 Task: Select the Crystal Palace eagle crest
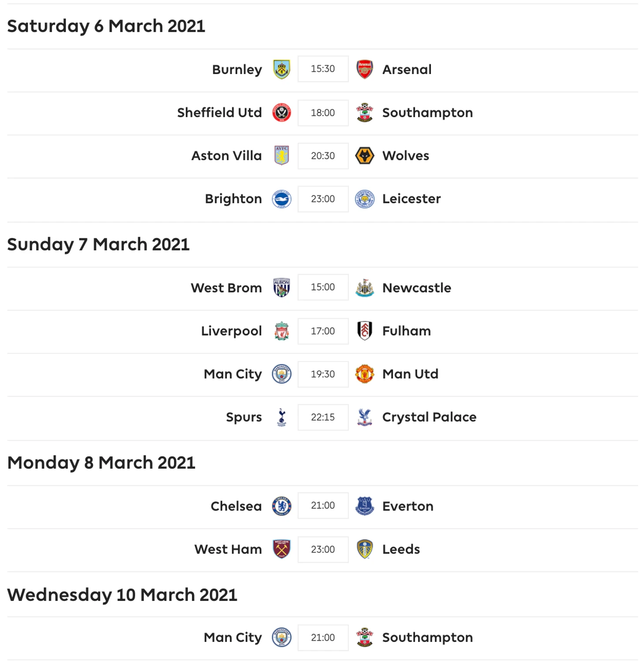pyautogui.click(x=364, y=417)
